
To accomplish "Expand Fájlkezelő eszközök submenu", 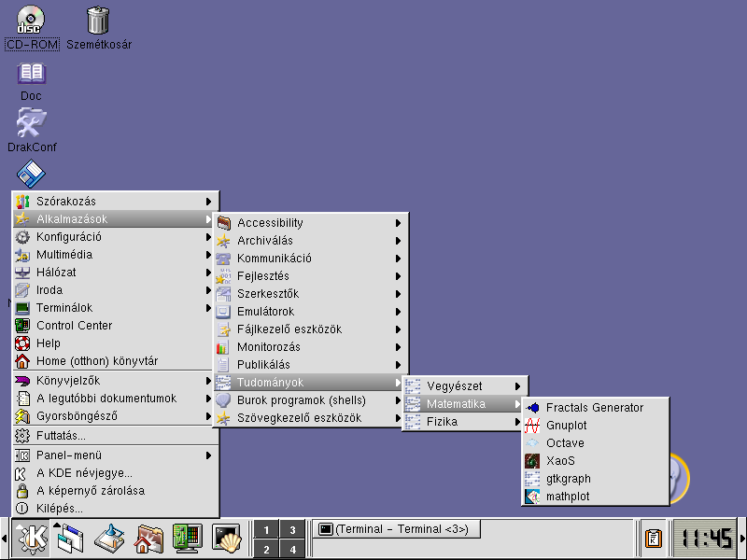I will pyautogui.click(x=310, y=329).
